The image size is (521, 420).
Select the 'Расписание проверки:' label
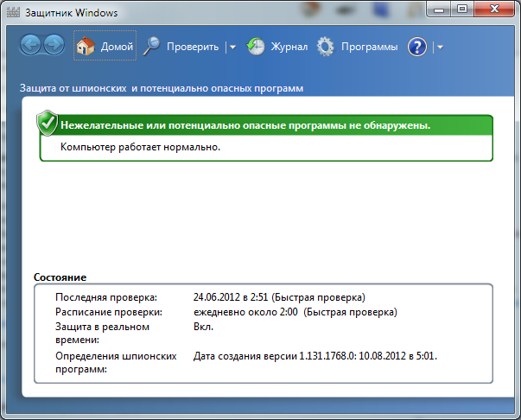tap(109, 312)
